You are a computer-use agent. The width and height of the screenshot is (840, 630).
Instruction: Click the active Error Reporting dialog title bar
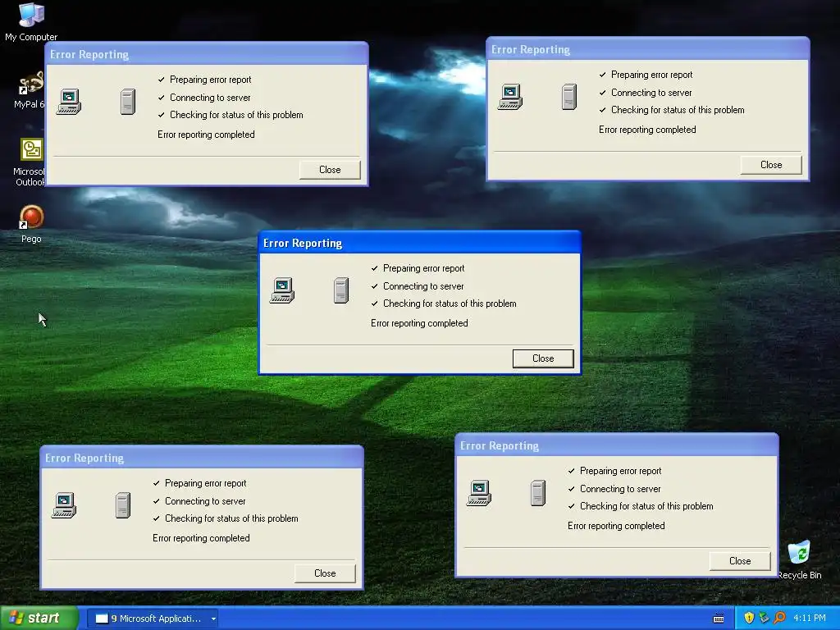pyautogui.click(x=419, y=243)
